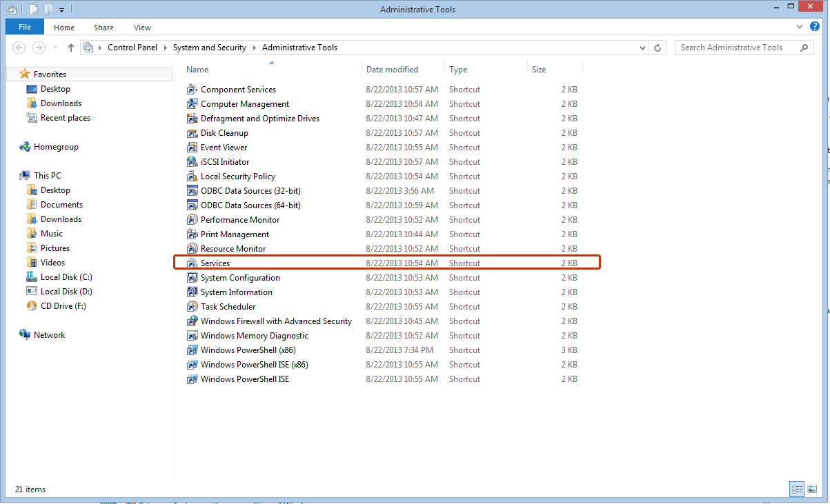Screen dimensions: 830x504
Task: Open Music under This PC
Action: 52,234
